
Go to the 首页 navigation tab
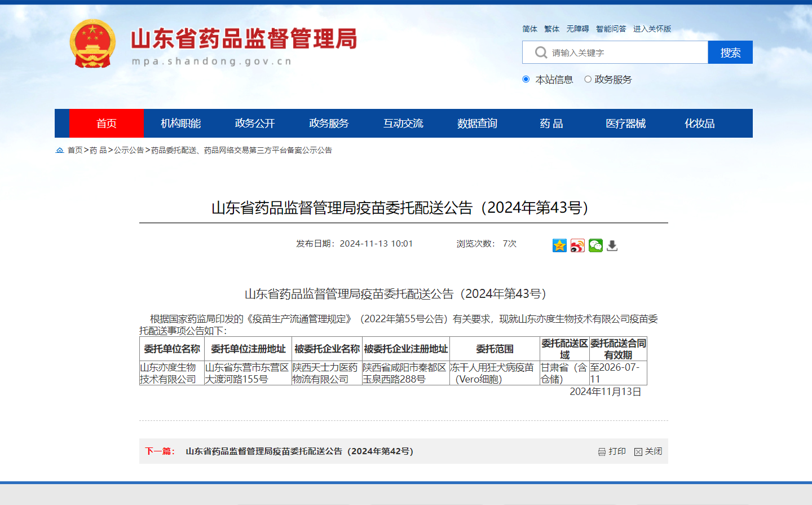point(107,124)
